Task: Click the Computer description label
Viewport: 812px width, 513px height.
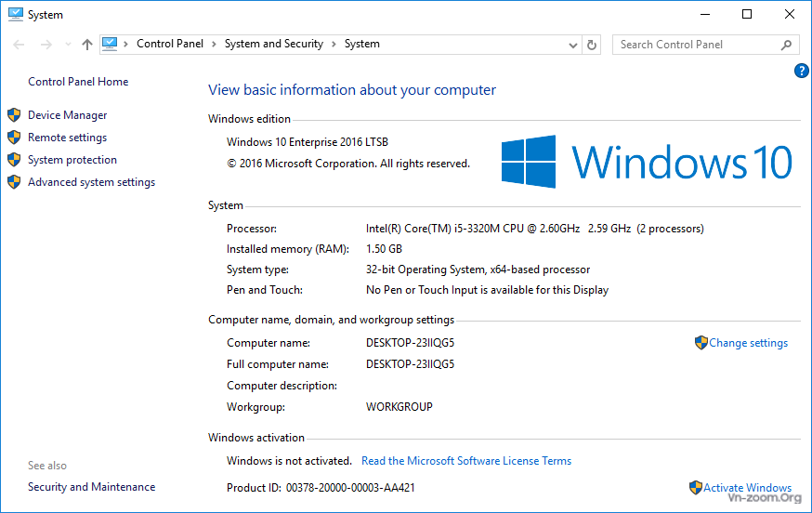Action: pos(282,386)
